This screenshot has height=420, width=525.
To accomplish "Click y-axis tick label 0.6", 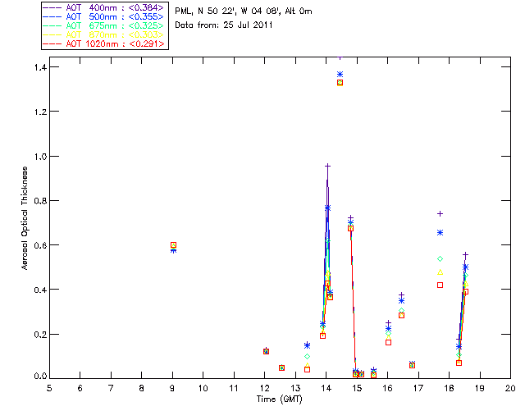I will pos(40,245).
